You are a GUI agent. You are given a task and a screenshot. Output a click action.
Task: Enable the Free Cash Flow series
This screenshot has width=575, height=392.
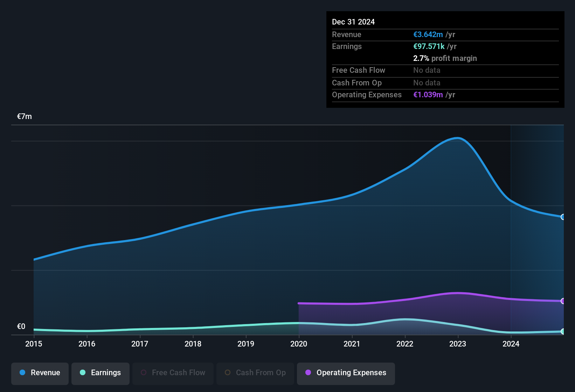[173, 373]
